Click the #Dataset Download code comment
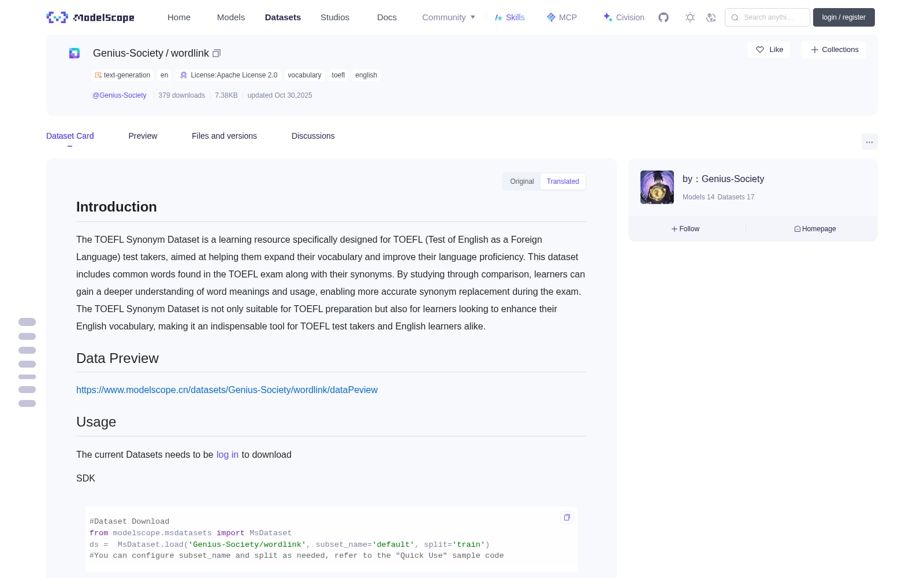 (129, 521)
